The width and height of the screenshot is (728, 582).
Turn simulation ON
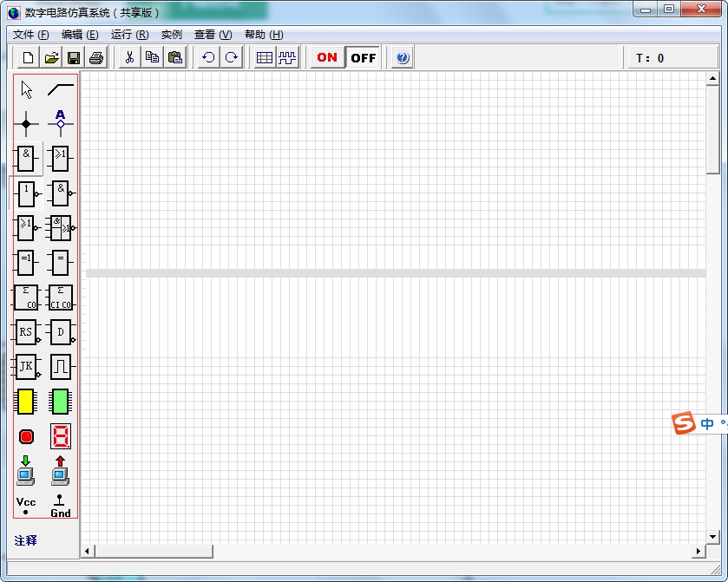[327, 57]
